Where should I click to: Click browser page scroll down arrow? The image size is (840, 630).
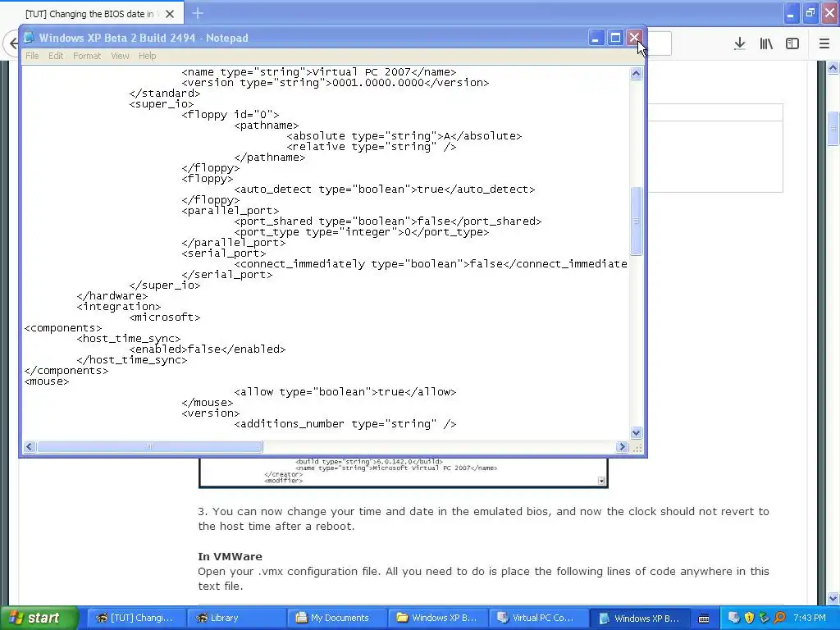pos(833,598)
